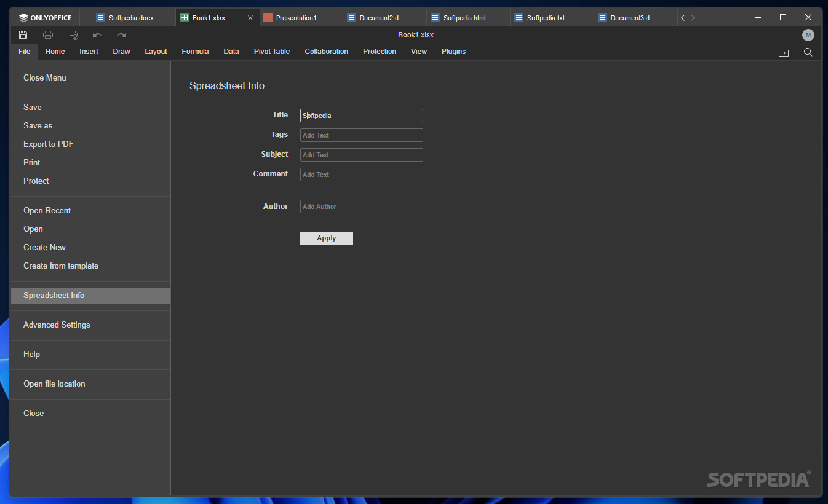
Task: Select Open entry in file menu
Action: pyautogui.click(x=90, y=229)
